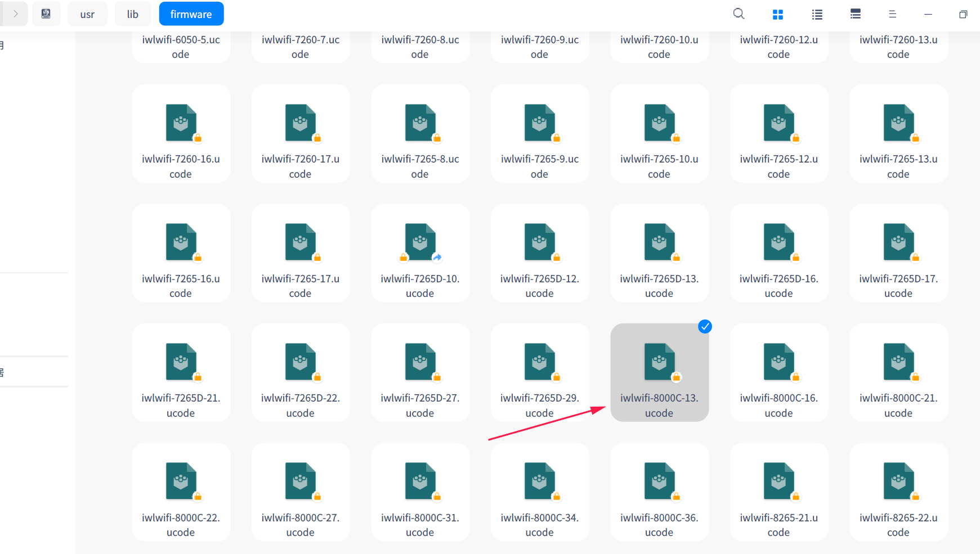Navigate to lib breadcrumb
This screenshot has height=554, width=980.
(132, 15)
